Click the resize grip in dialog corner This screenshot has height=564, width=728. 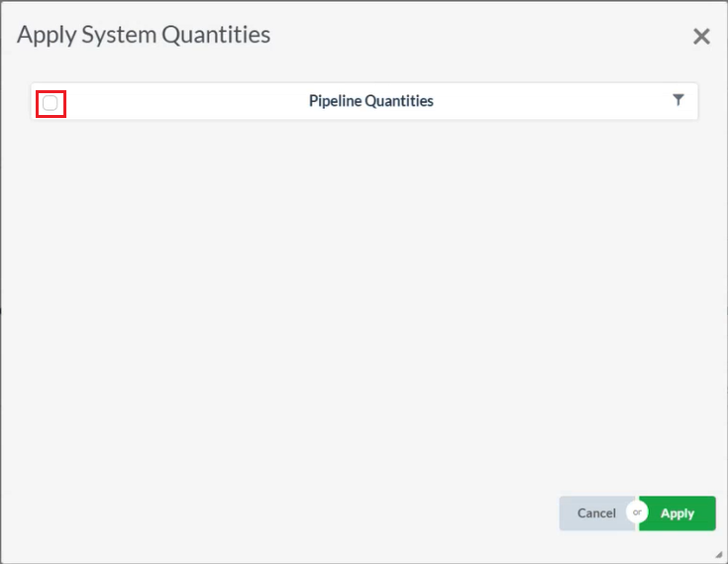718,554
